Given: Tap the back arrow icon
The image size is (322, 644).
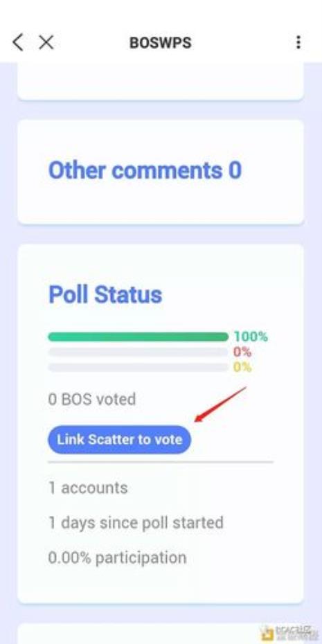Looking at the screenshot, I should coord(18,42).
